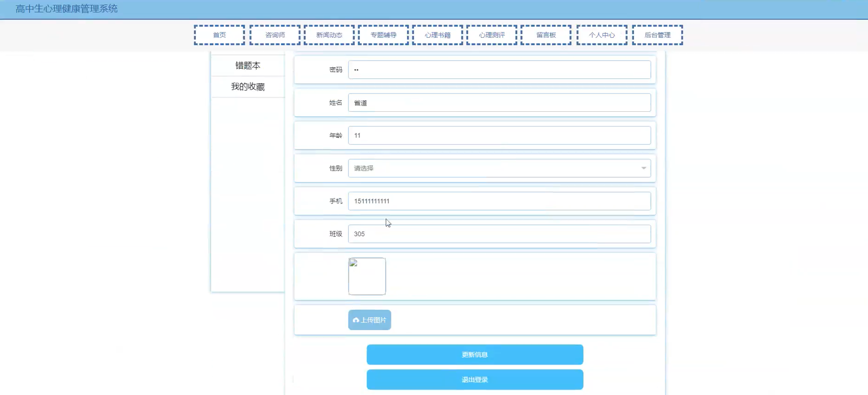Focus the 班级 field showing 305
Screen dimensions: 868x395
499,234
